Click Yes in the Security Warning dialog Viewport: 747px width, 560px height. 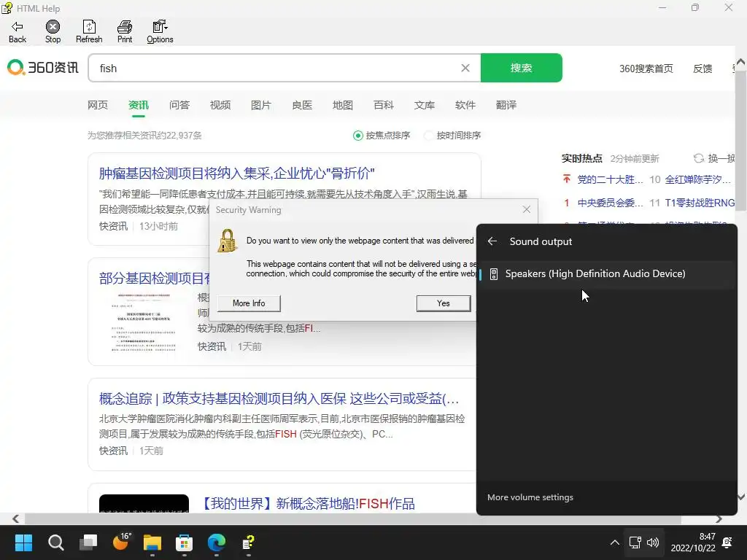click(x=444, y=303)
